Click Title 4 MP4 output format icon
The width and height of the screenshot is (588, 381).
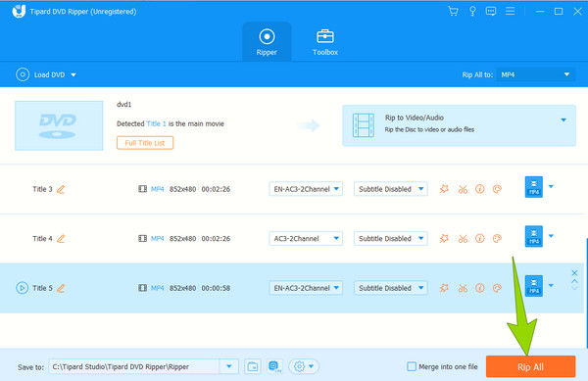534,236
